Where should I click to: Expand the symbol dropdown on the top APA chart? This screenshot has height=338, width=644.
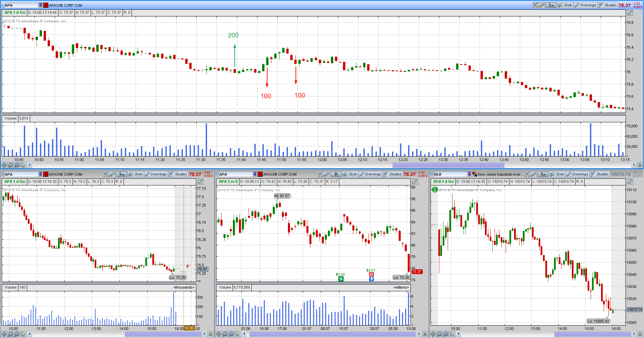[41, 5]
